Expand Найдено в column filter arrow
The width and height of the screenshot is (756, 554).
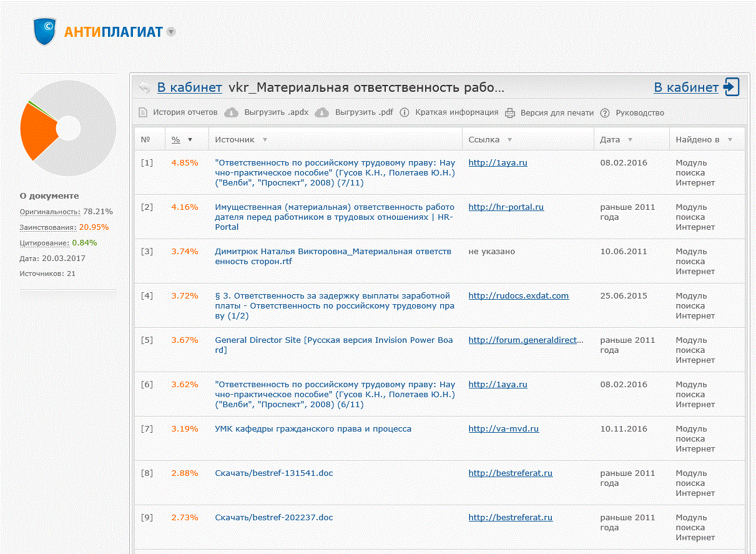click(730, 140)
